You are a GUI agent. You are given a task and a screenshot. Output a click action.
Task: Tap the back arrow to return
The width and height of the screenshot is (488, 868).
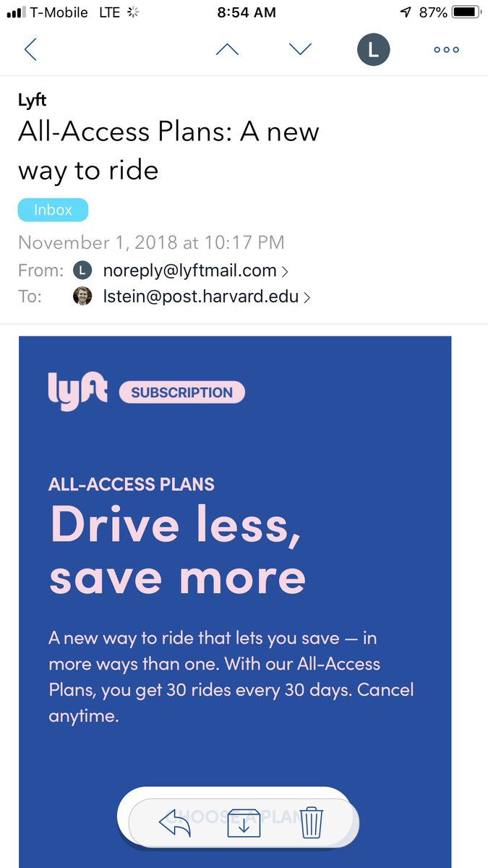(x=30, y=50)
